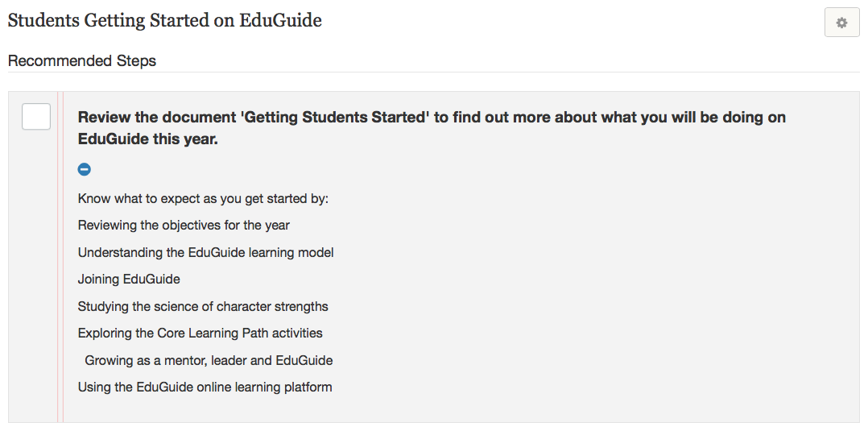868x431 pixels.
Task: Collapse step details with blue minus icon
Action: (84, 169)
